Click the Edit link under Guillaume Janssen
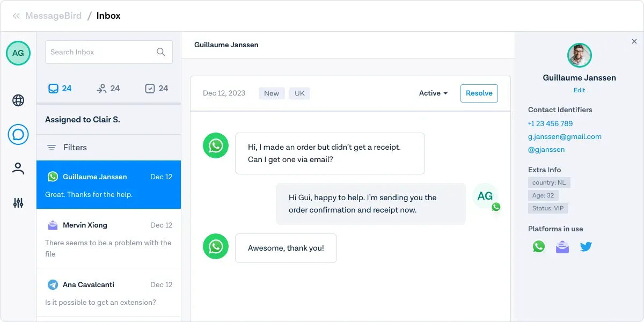This screenshot has height=322, width=644. 579,90
